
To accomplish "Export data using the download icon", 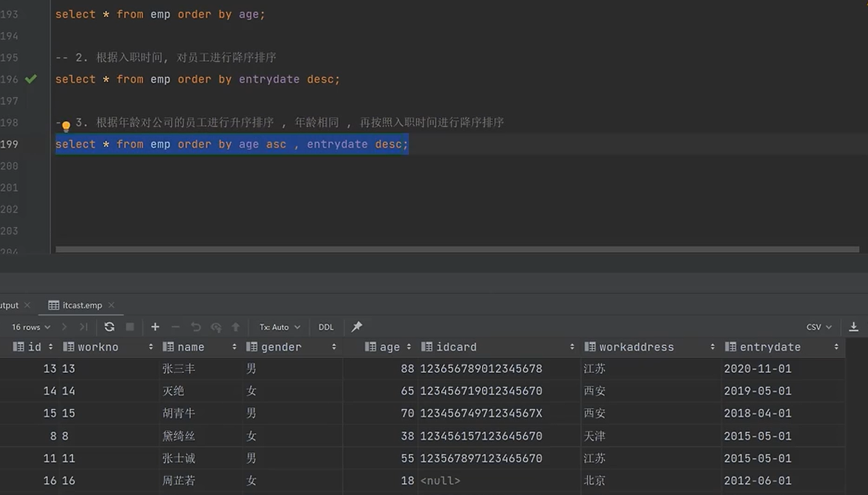I will coord(854,327).
